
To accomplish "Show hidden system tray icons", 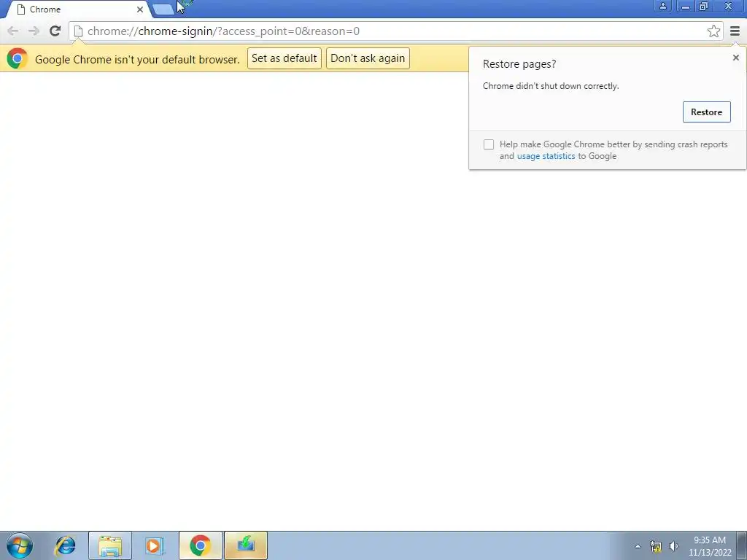I will coord(638,546).
